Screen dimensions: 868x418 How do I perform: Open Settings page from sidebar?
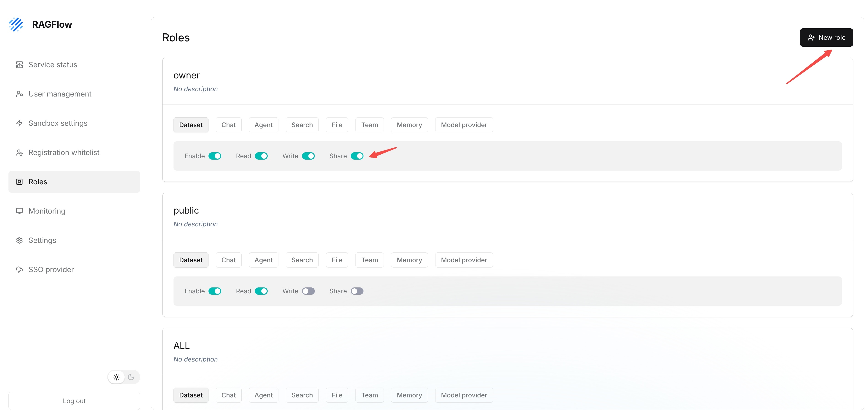74,240
